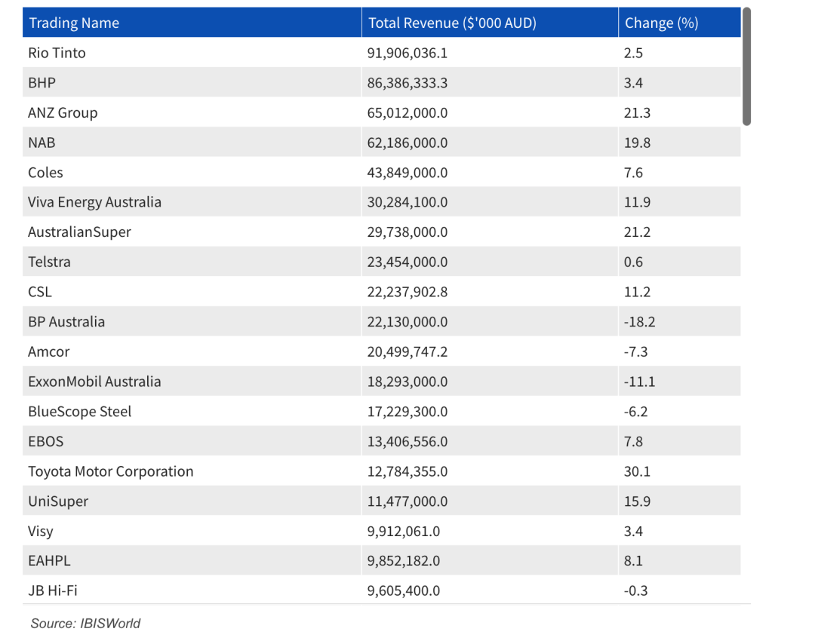Click CSL's revenue 22,237,902.8

pos(407,292)
